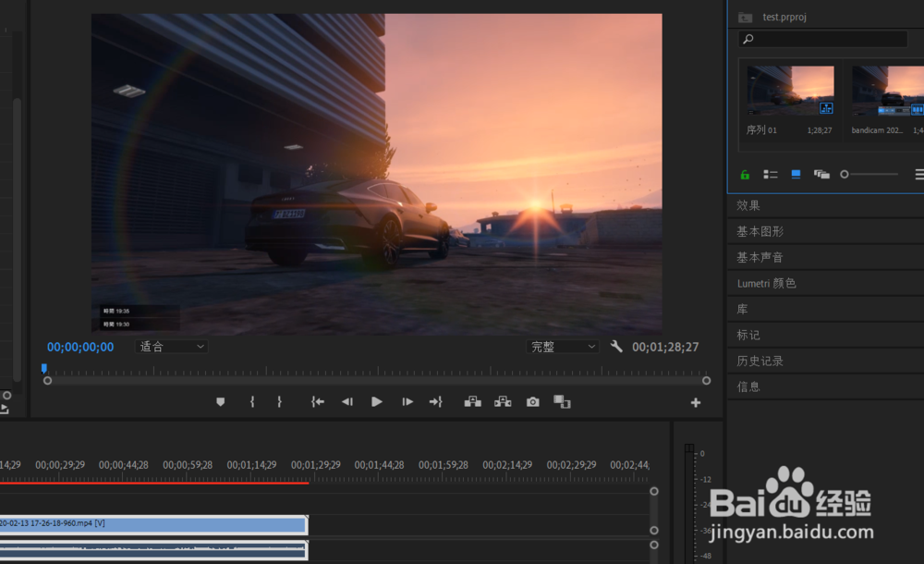Image resolution: width=924 pixels, height=564 pixels.
Task: Click the right zoom scroll handle of monitor
Action: tap(706, 381)
